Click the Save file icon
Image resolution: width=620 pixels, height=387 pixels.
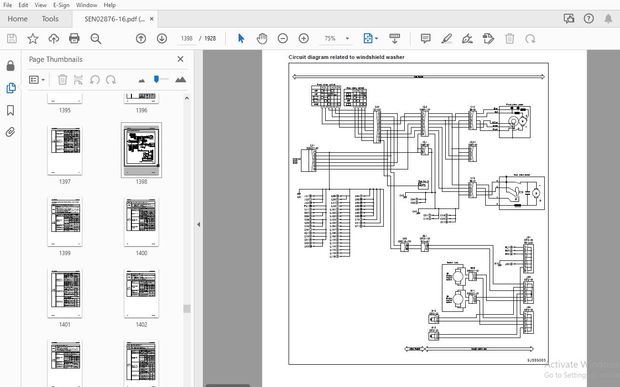[12, 38]
